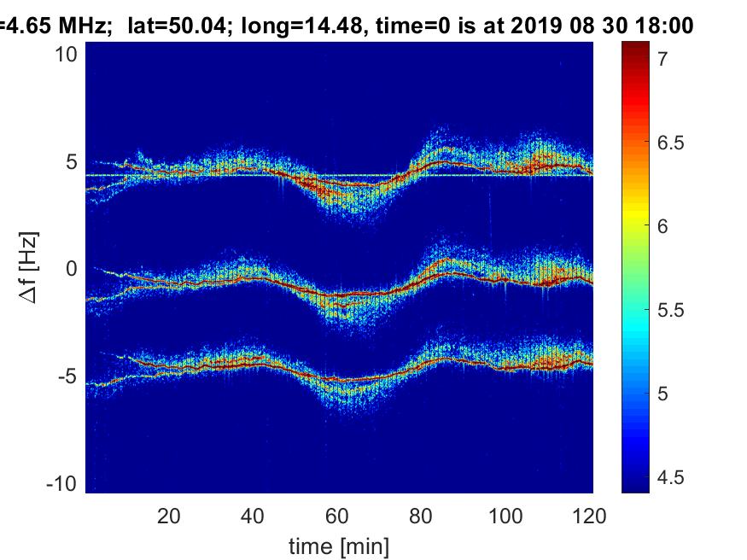747x560 pixels.
Task: Click y-axis tick label 10
Action: 68,54
